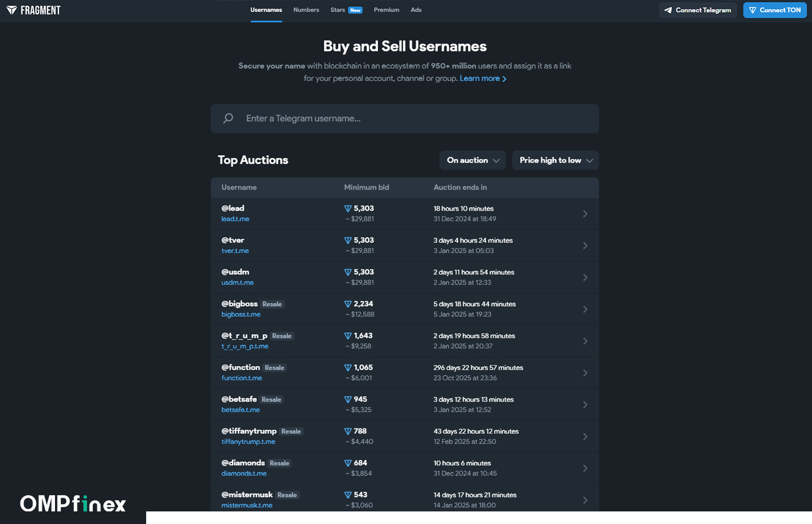Expand the On auction filter dropdown

[x=473, y=160]
